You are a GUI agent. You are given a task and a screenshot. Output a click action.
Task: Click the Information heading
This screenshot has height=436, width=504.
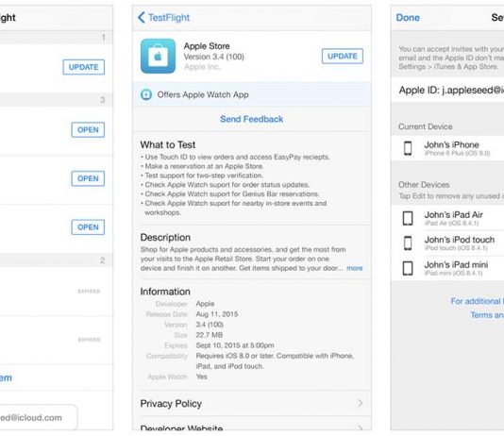pos(165,292)
